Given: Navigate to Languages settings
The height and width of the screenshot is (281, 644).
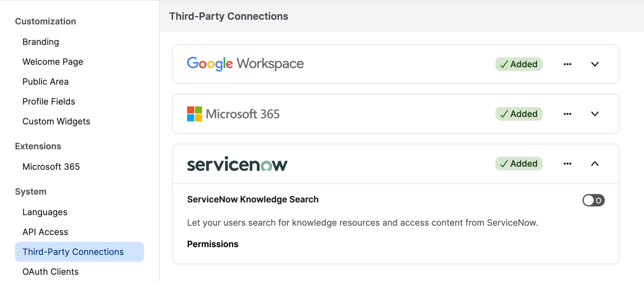Looking at the screenshot, I should (x=45, y=212).
